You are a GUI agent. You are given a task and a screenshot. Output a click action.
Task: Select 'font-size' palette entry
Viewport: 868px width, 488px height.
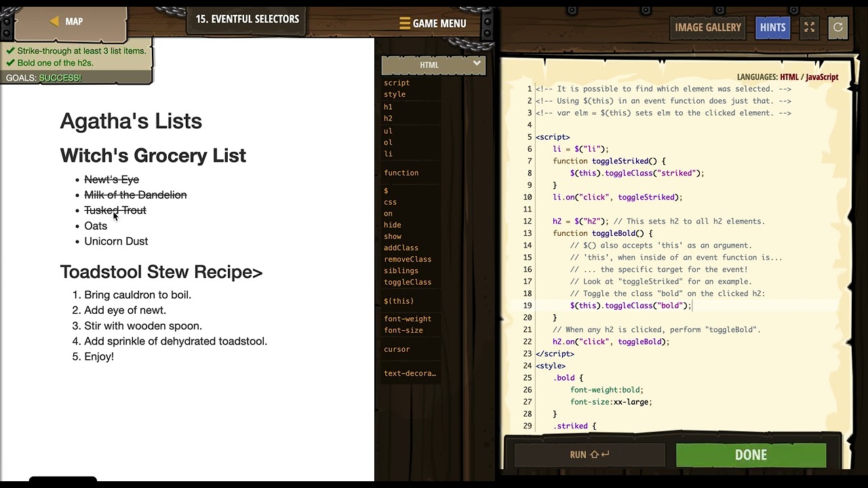click(x=403, y=331)
